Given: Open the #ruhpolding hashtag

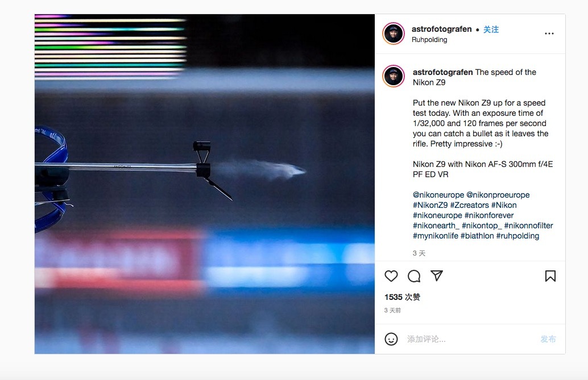Looking at the screenshot, I should [x=517, y=236].
